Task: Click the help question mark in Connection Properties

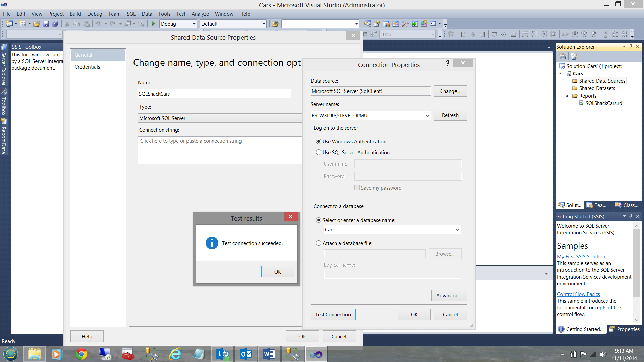Action: tap(447, 63)
